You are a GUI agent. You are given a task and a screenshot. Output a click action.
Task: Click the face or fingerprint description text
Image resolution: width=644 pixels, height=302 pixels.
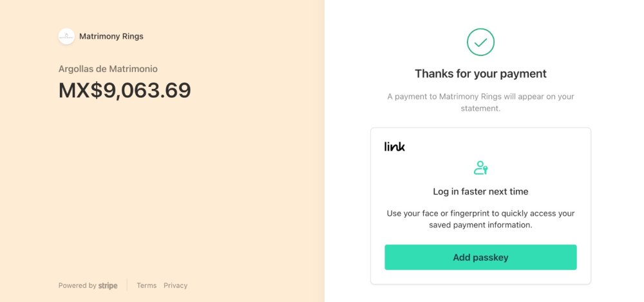tap(480, 219)
